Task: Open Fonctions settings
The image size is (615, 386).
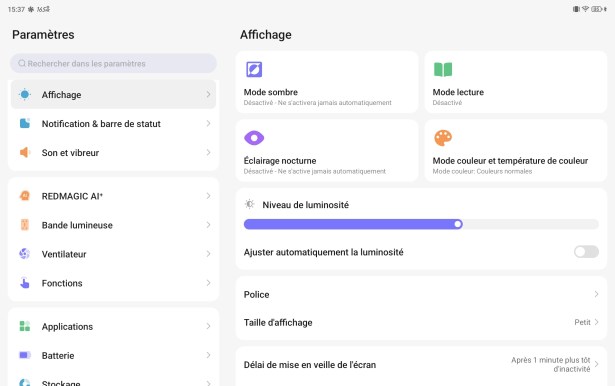Action: pos(113,283)
